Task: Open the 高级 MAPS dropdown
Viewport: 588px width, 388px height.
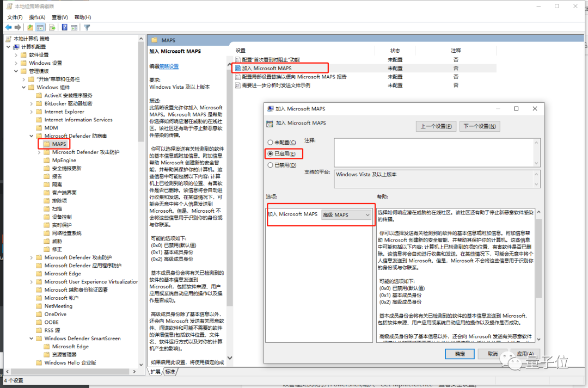Action: click(346, 215)
